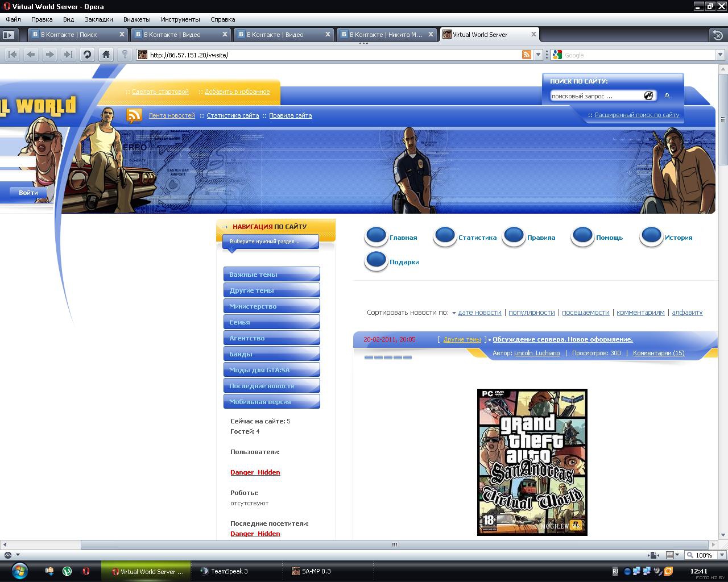Viewport: 728px width, 582px height.
Task: Open the Google search engine dropdown
Action: [720, 55]
